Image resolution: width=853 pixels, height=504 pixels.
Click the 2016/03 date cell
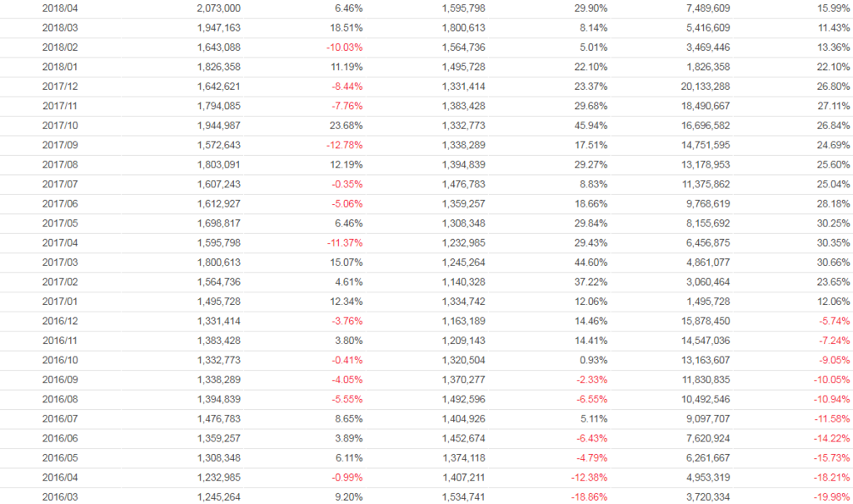point(58,497)
